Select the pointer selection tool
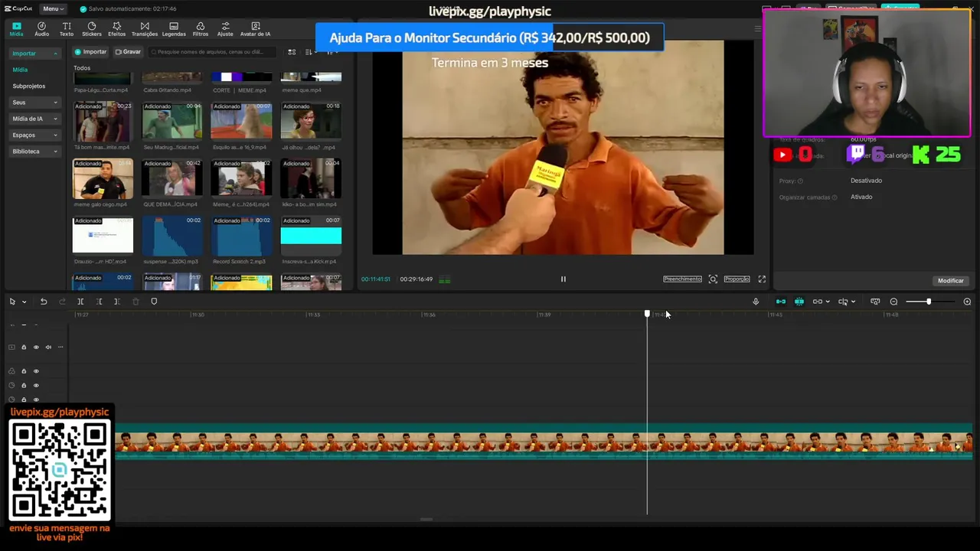The height and width of the screenshot is (551, 980). [x=12, y=302]
